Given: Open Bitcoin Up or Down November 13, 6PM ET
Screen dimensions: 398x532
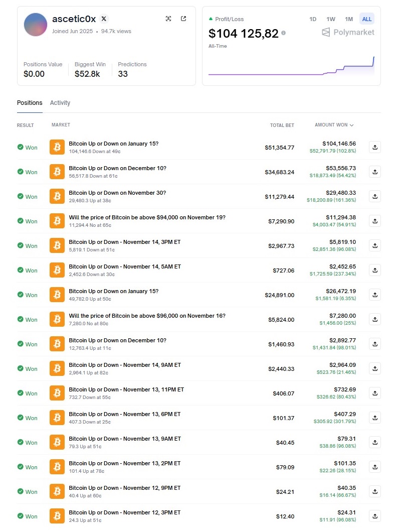Looking at the screenshot, I should pos(125,414).
